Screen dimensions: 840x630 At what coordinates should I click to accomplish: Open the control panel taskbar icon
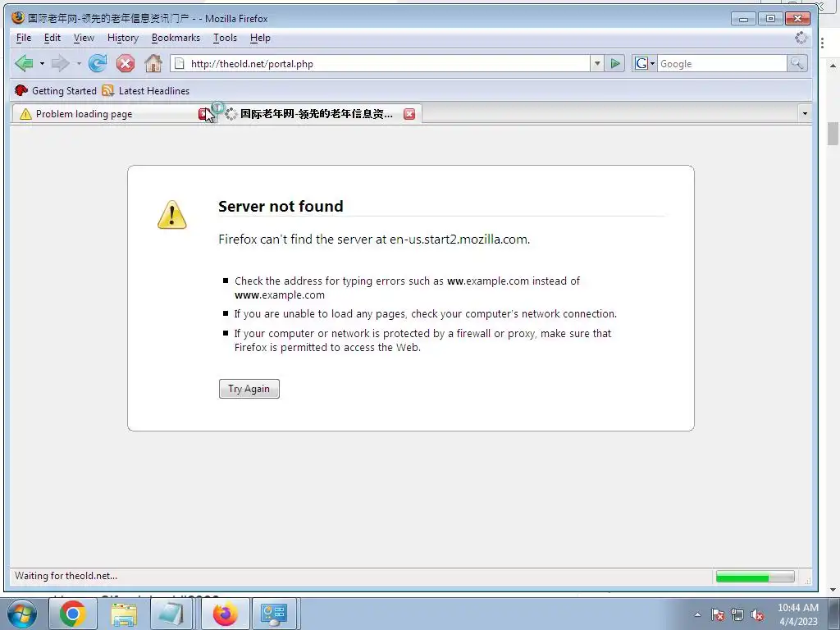pyautogui.click(x=274, y=614)
